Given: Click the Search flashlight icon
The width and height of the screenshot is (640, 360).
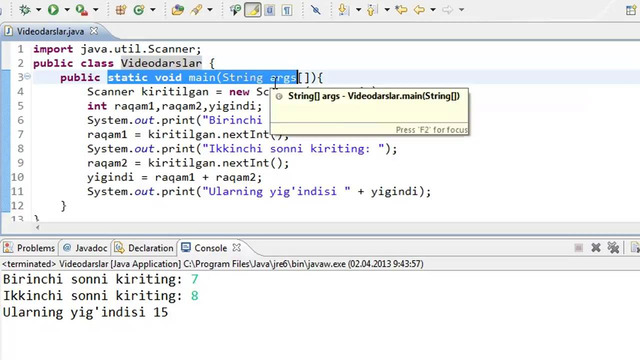Looking at the screenshot, I should point(196,9).
